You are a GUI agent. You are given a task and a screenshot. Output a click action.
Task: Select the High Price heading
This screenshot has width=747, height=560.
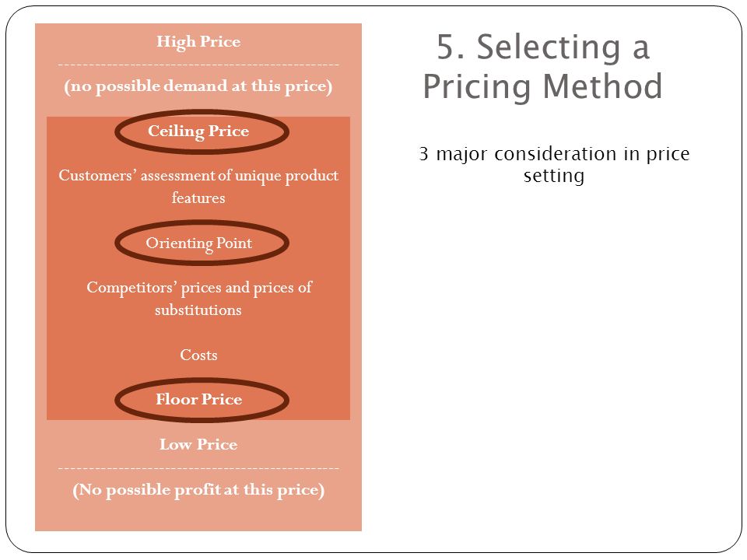[x=198, y=42]
